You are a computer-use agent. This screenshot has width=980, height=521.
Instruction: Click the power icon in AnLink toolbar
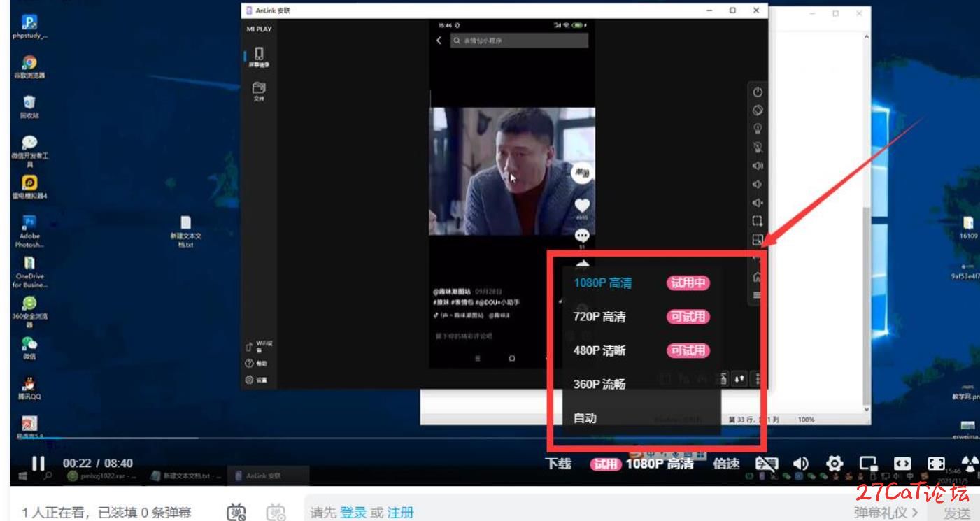point(758,92)
